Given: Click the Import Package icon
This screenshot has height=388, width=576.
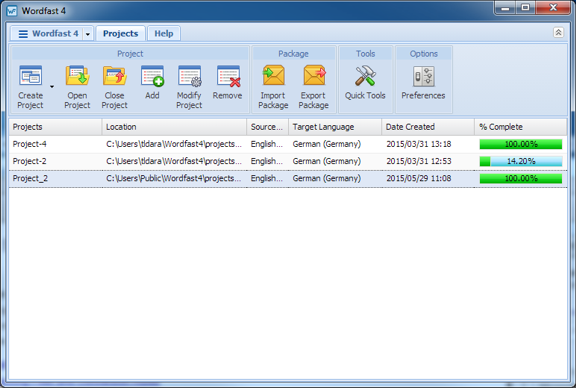Looking at the screenshot, I should click(x=273, y=76).
